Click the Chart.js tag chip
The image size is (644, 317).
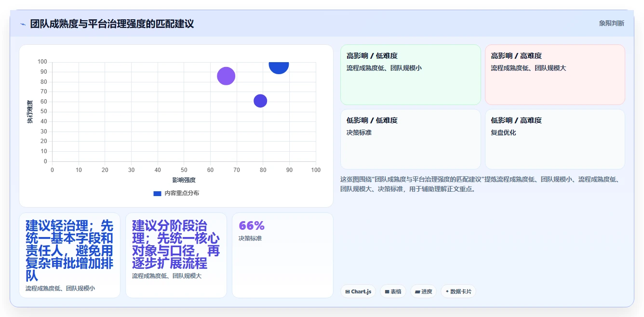pos(358,291)
